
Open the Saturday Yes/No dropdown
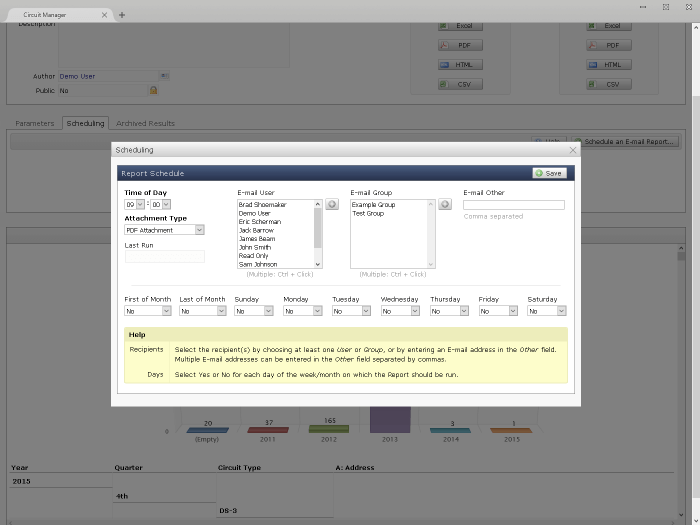pyautogui.click(x=547, y=311)
